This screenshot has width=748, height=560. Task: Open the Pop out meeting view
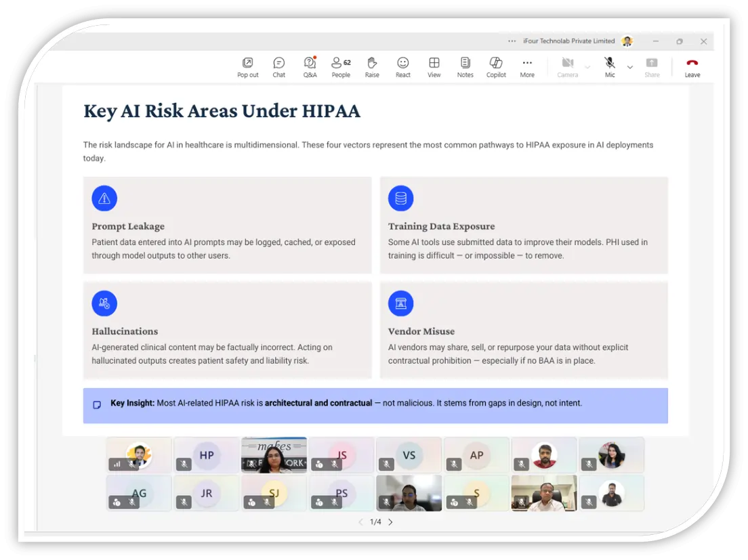coord(248,66)
